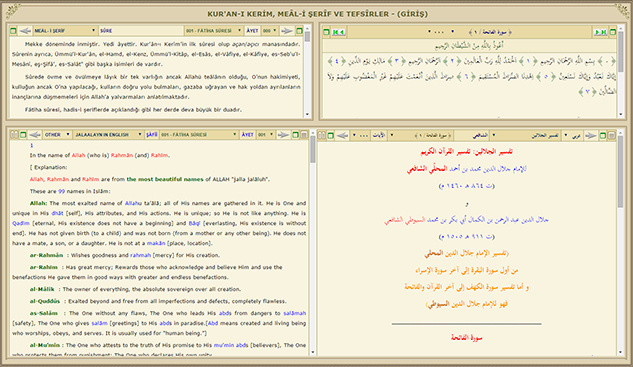This screenshot has height=367, width=633.
Task: Click gray panel icon at right end of Arabic tafsir toolbar
Action: click(612, 135)
